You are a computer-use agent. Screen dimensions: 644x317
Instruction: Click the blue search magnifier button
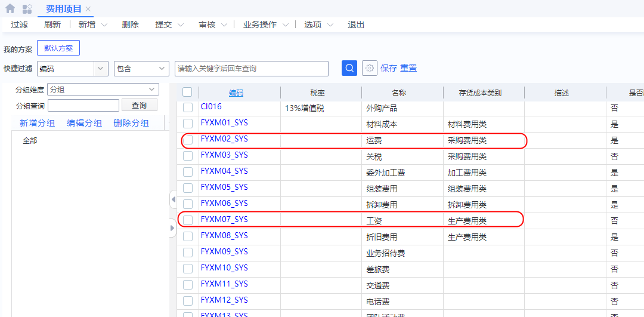(349, 68)
